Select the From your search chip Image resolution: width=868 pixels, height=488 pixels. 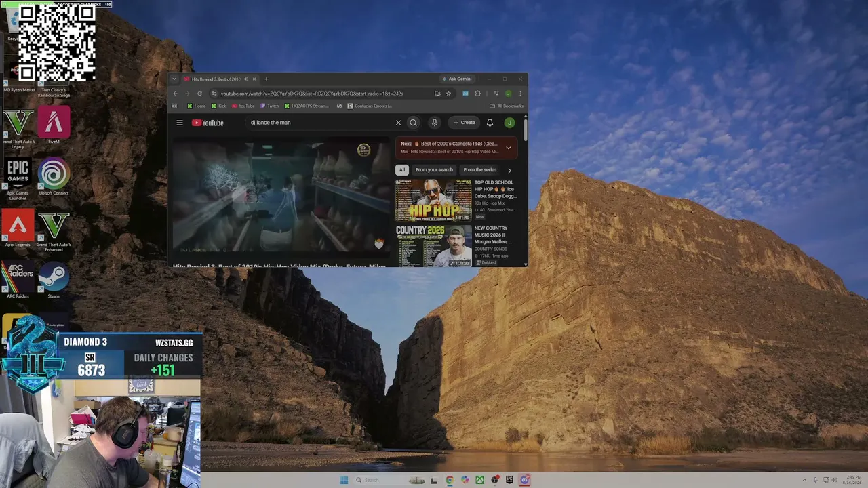click(x=434, y=170)
